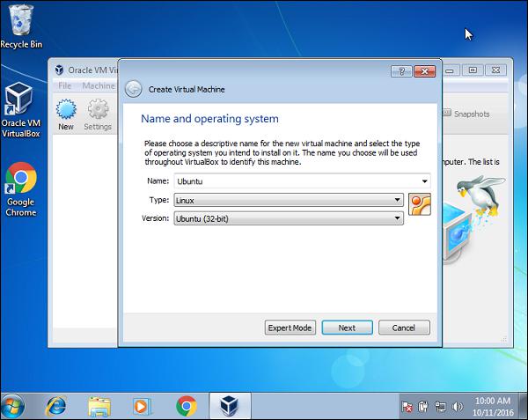
Task: Click Internet Explorer in taskbar
Action: point(57,405)
